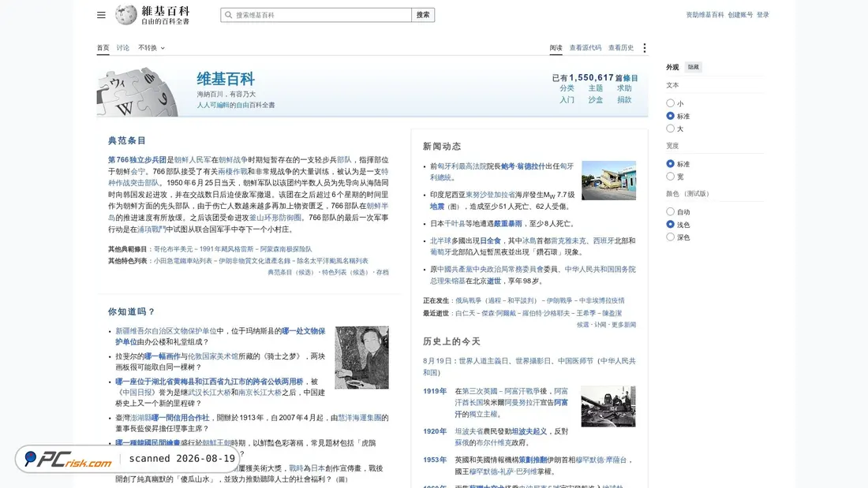Open the 1919年 year link
This screenshot has height=488, width=868.
(x=435, y=391)
